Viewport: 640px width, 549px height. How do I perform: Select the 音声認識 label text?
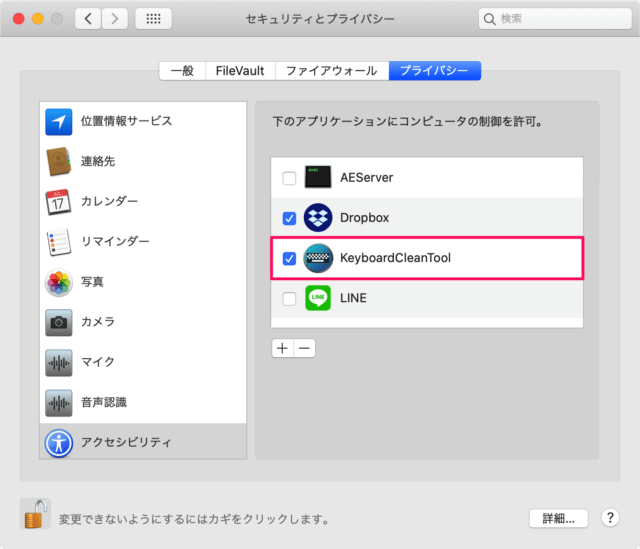tap(104, 402)
